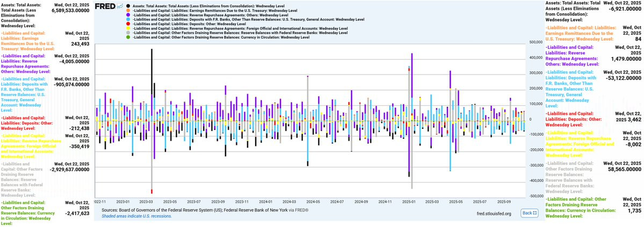644x227 pixels.
Task: Click right panel value 1,735
Action: [x=635, y=210]
